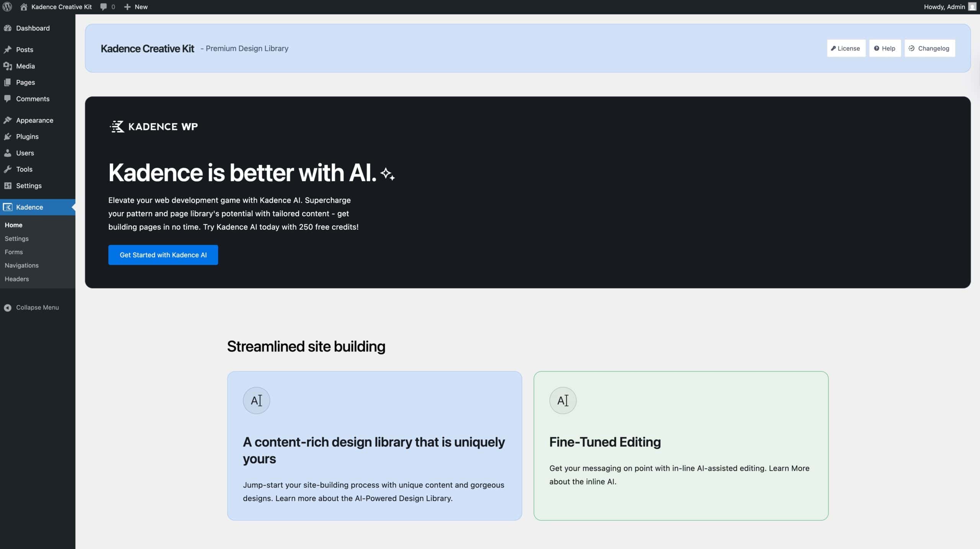Click the Admin user avatar
Screen dimensions: 980x549
(972, 7)
